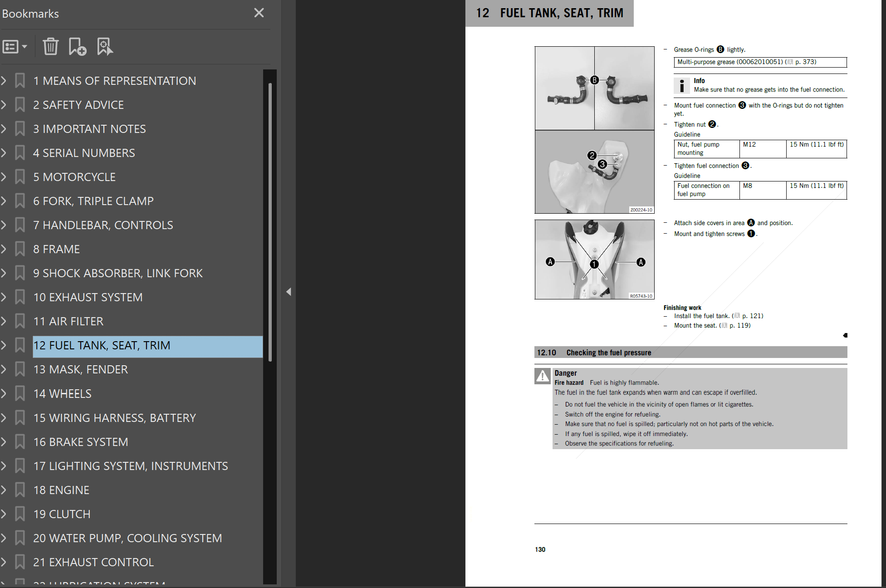This screenshot has height=588, width=886.
Task: Go to bookmark 11 AIR FILTER
Action: coord(69,321)
